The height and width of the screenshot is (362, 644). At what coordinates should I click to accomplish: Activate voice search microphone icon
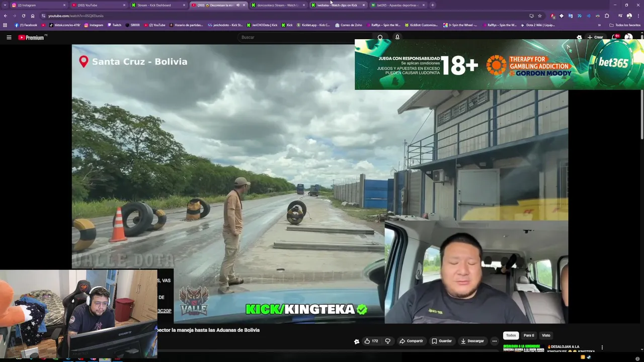click(x=397, y=37)
